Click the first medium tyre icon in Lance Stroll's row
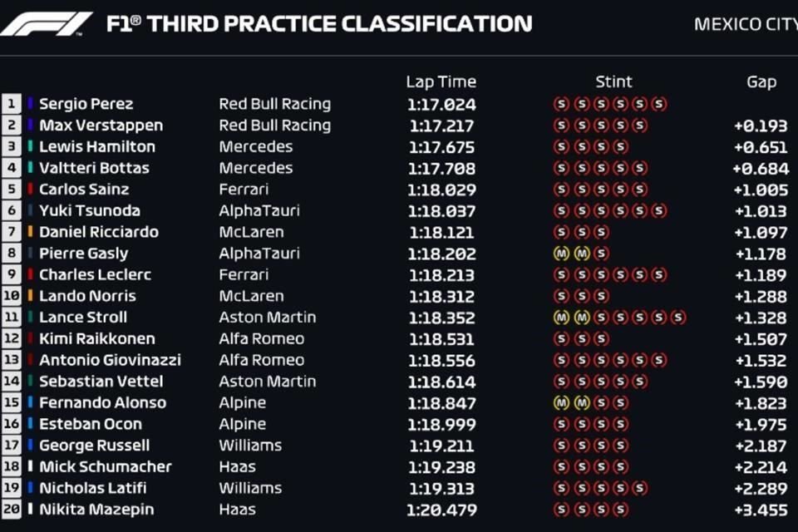 pyautogui.click(x=561, y=318)
